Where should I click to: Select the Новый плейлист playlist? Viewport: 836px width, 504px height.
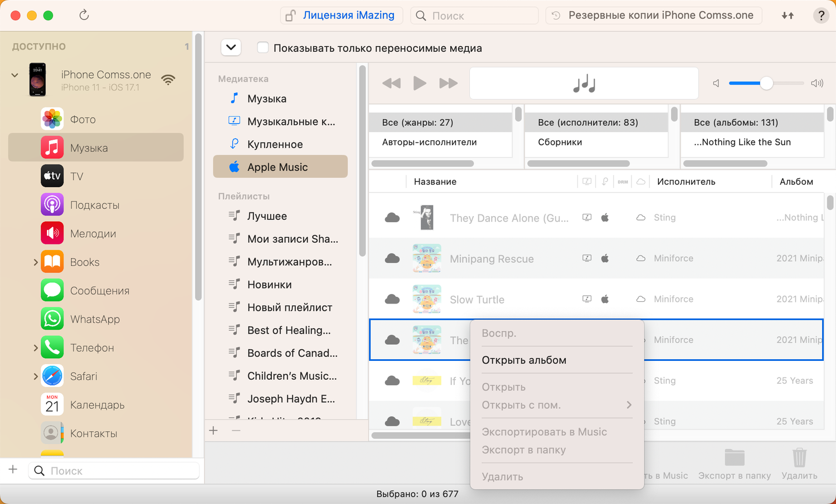[x=280, y=307]
